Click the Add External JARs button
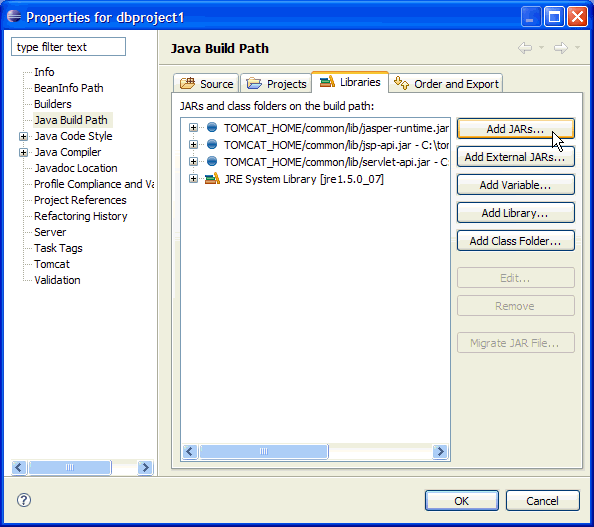The width and height of the screenshot is (594, 527). tap(516, 157)
